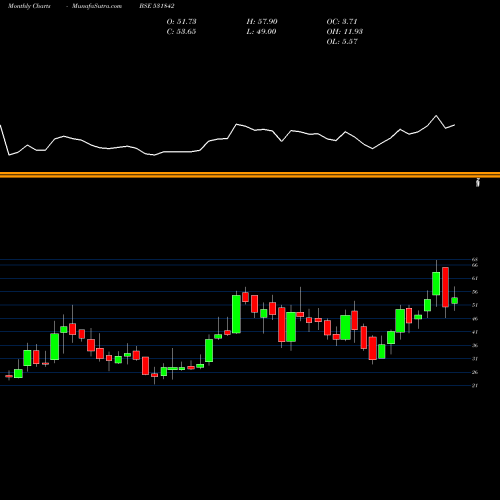
Task: Click the 46 price axis label
Action: click(x=475, y=319)
